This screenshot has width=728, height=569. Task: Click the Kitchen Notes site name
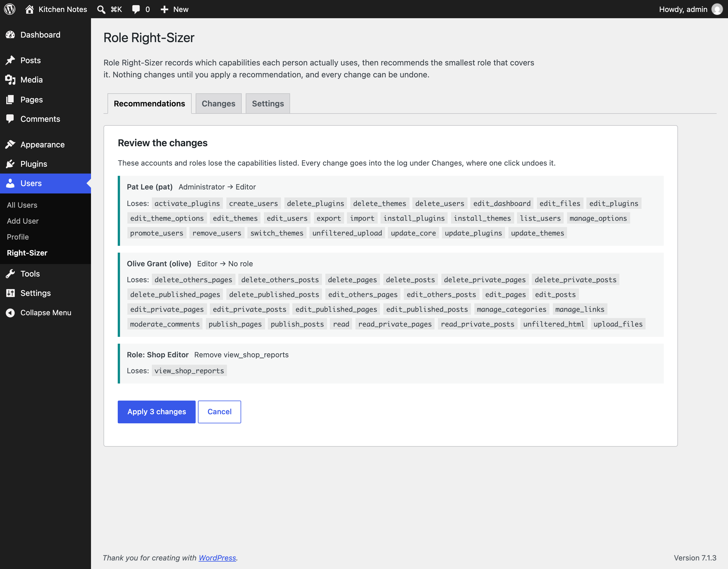pos(63,9)
